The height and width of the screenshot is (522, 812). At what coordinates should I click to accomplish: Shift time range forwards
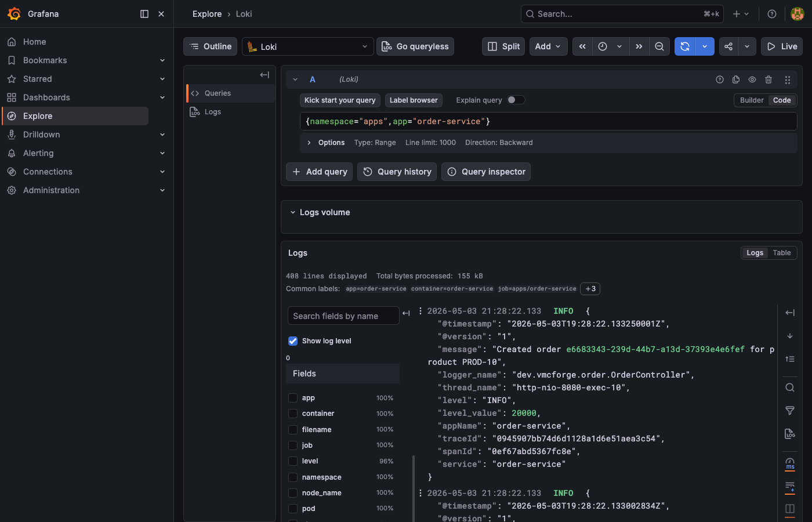[x=639, y=46]
